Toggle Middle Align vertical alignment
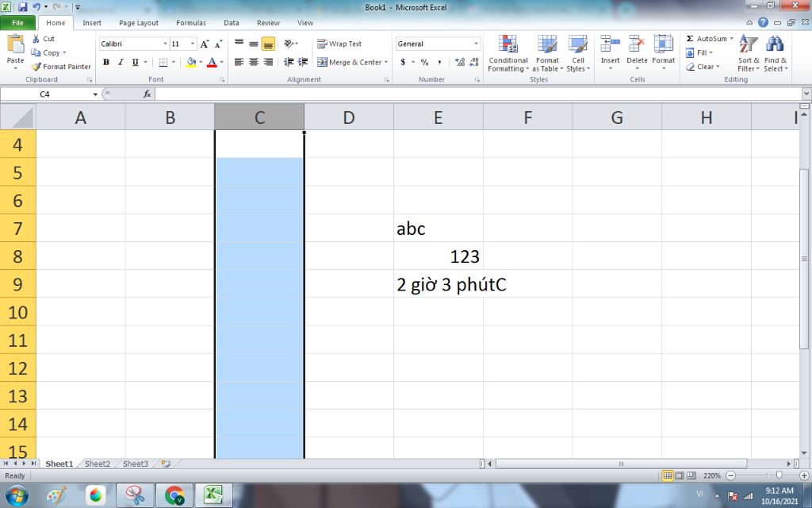 [x=253, y=44]
